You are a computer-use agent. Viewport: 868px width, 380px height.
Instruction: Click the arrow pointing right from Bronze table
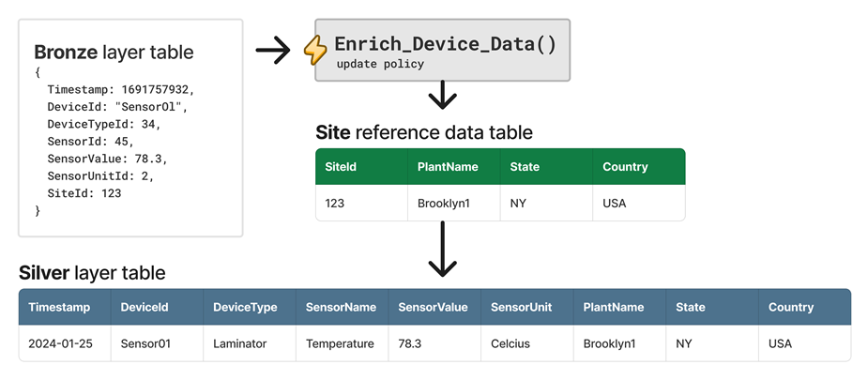pos(273,51)
